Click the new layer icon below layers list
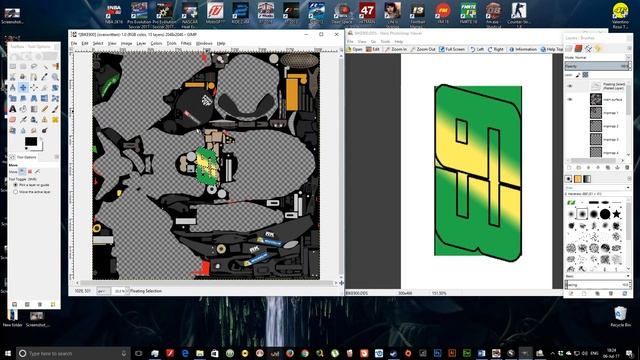The image size is (640, 360). pos(569,167)
